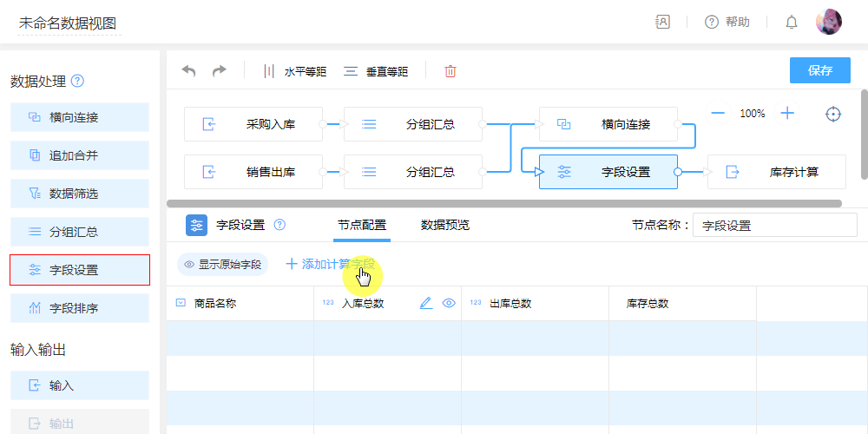Image resolution: width=868 pixels, height=434 pixels.
Task: Click the notification bell icon
Action: pyautogui.click(x=792, y=23)
